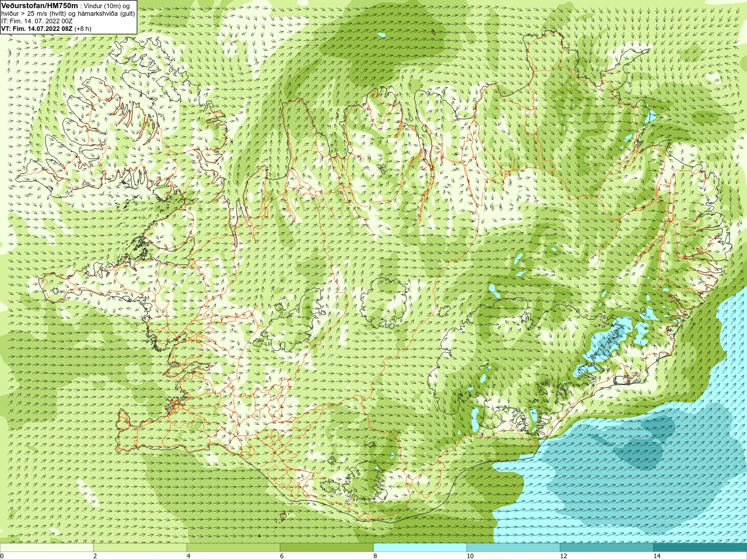Screen dimensions: 747x560
Task: Click the 2–4 m/s light green legend swatch
Action: [x=140, y=548]
